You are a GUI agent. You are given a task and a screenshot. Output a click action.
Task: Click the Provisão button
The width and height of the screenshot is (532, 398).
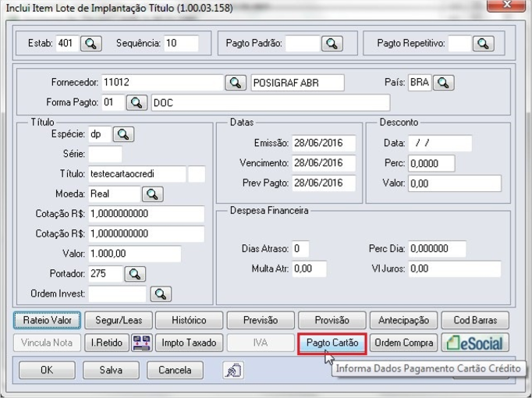(x=332, y=320)
